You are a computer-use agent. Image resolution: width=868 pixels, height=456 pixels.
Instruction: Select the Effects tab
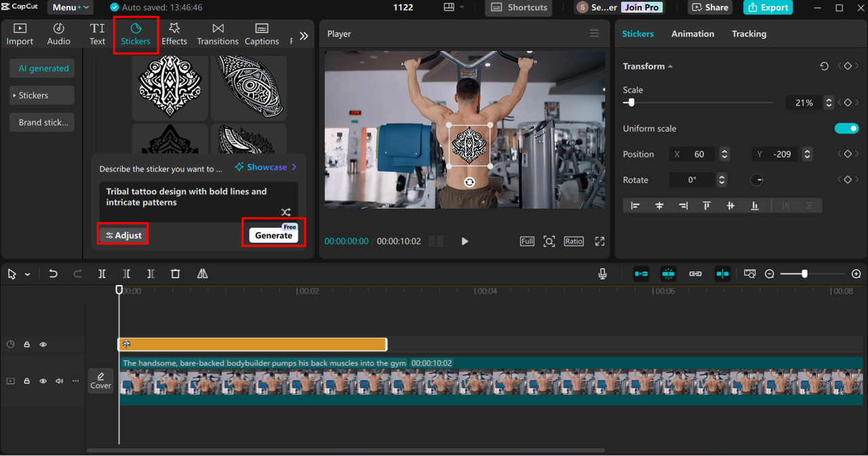174,35
